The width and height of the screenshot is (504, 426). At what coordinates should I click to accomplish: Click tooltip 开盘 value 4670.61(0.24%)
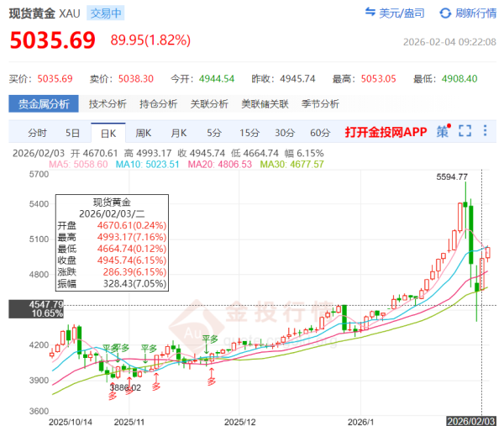pos(132,225)
